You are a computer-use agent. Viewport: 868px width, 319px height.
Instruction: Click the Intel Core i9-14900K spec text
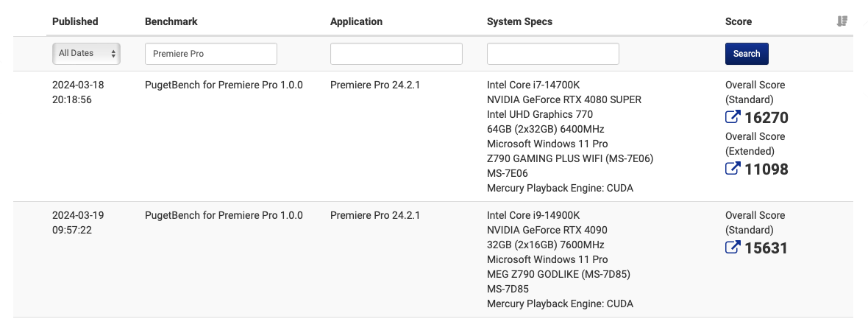coord(533,215)
